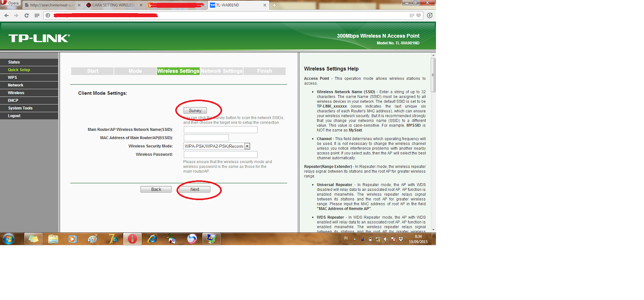The width and height of the screenshot is (644, 300).
Task: Open the Speed Dial grid icon
Action: point(37,15)
